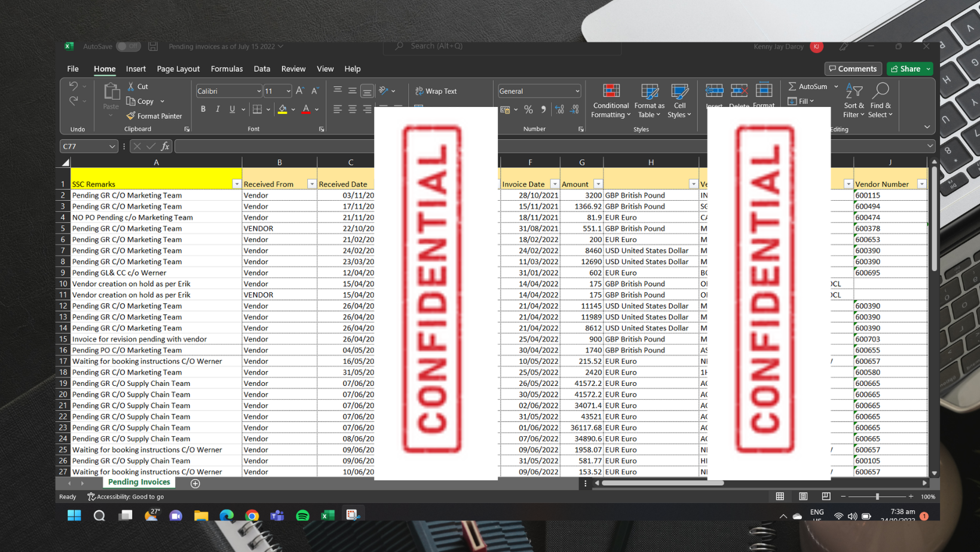Screen dimensions: 980x552
Task: Open Chrome from the taskbar
Action: coord(252,516)
